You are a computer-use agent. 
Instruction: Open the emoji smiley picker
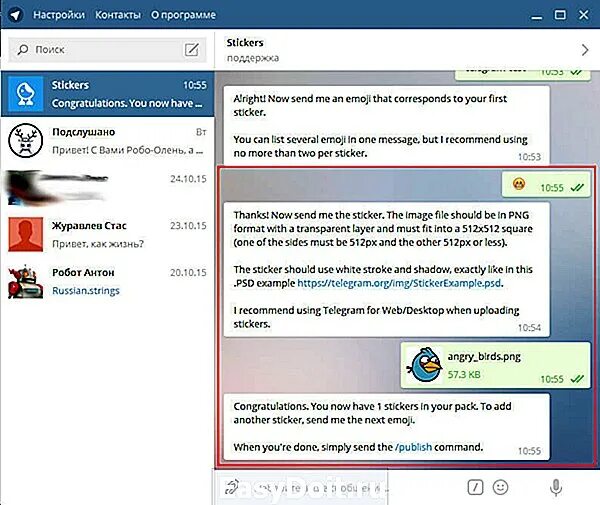click(x=500, y=487)
